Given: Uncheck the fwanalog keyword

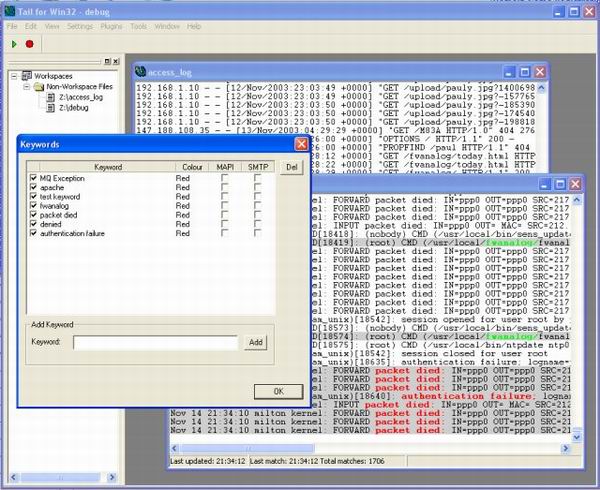Looking at the screenshot, I should tap(33, 205).
